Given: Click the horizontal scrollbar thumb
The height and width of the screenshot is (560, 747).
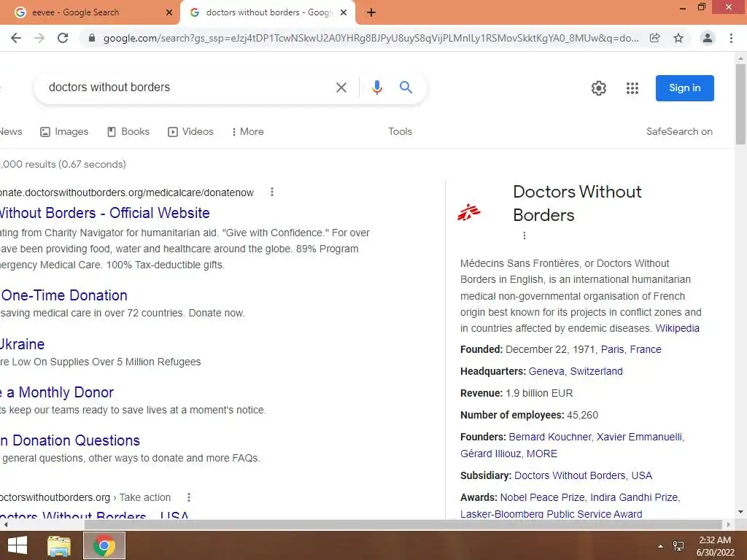Looking at the screenshot, I should click(x=403, y=524).
